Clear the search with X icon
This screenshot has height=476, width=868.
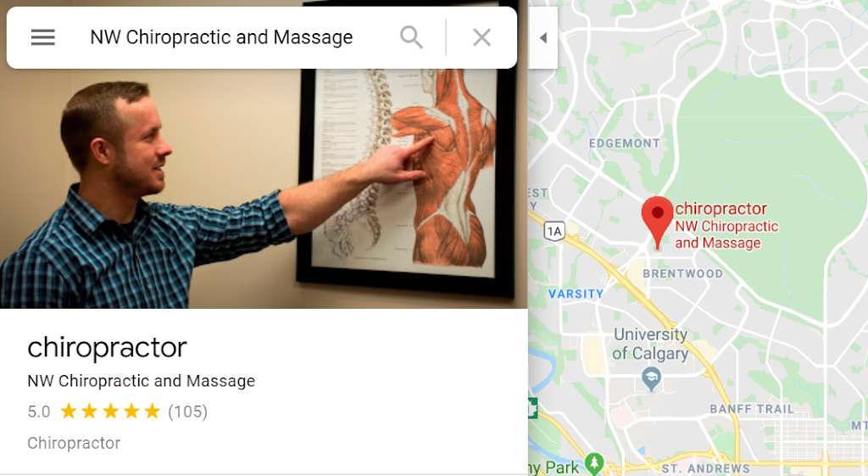(481, 37)
